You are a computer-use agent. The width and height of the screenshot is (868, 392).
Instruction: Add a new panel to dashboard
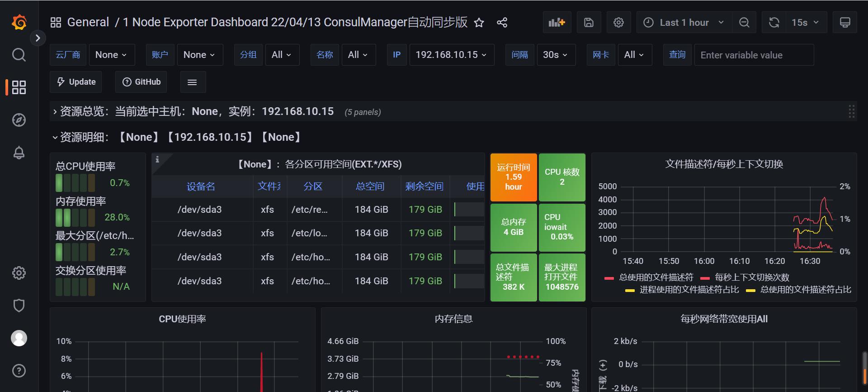(557, 22)
